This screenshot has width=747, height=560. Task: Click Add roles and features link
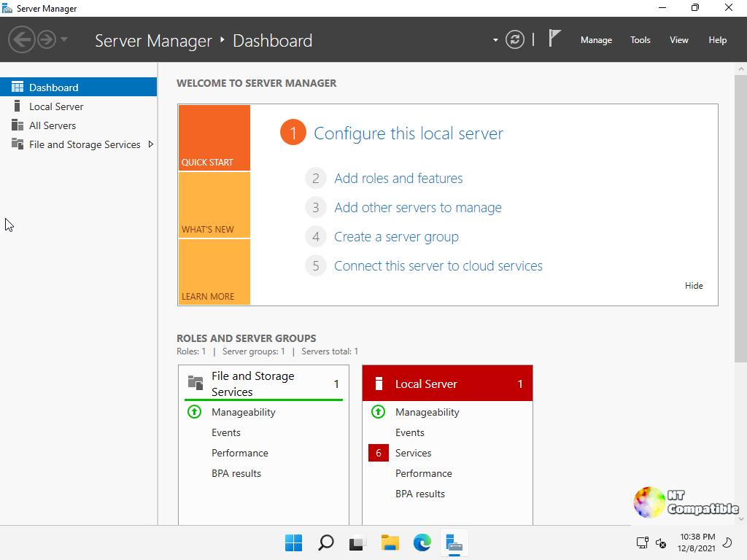[398, 178]
